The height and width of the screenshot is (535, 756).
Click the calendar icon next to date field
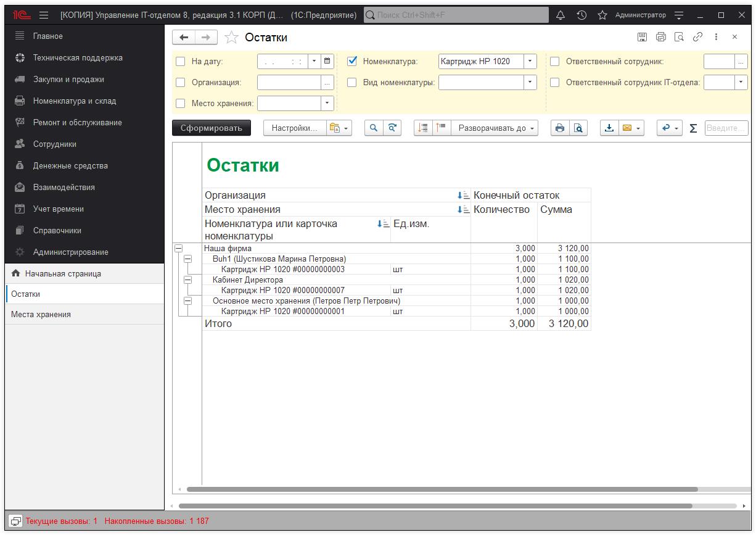327,61
